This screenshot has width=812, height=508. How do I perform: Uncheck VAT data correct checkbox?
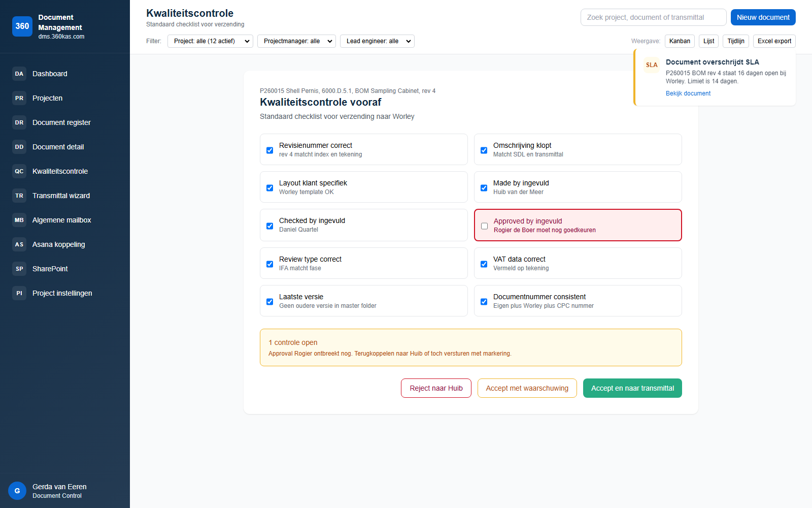coord(484,264)
